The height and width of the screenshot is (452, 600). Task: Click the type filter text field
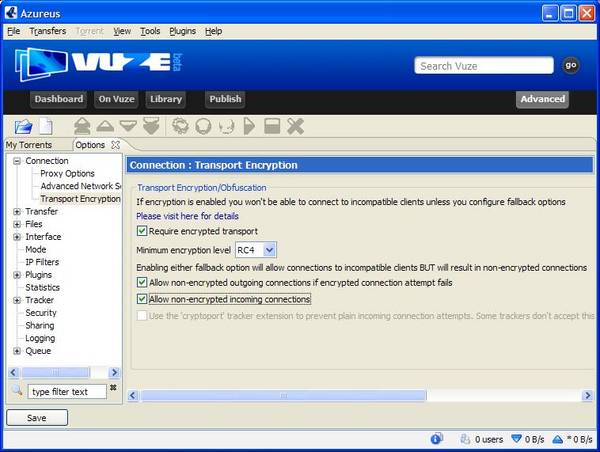tap(67, 392)
